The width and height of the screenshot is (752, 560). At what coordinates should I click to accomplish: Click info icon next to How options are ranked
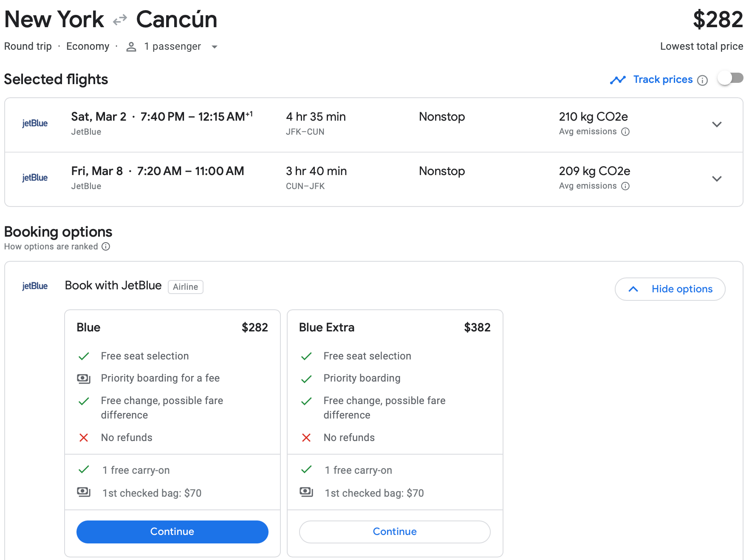click(106, 247)
